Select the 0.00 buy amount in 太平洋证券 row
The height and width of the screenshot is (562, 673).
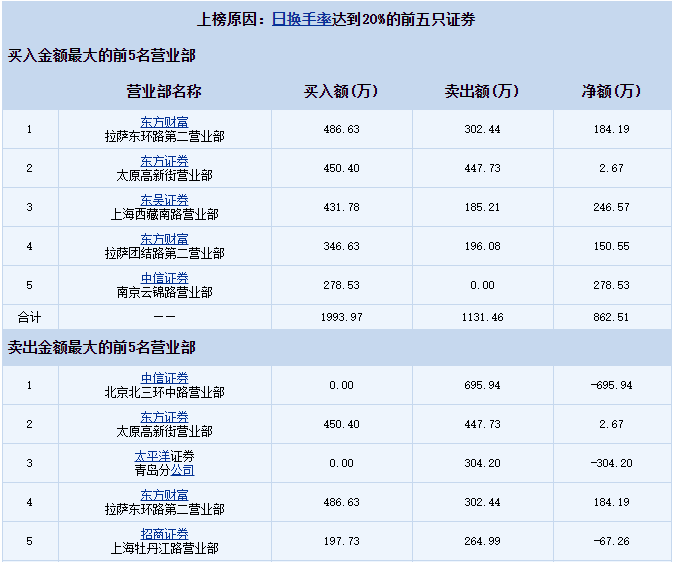click(x=341, y=463)
